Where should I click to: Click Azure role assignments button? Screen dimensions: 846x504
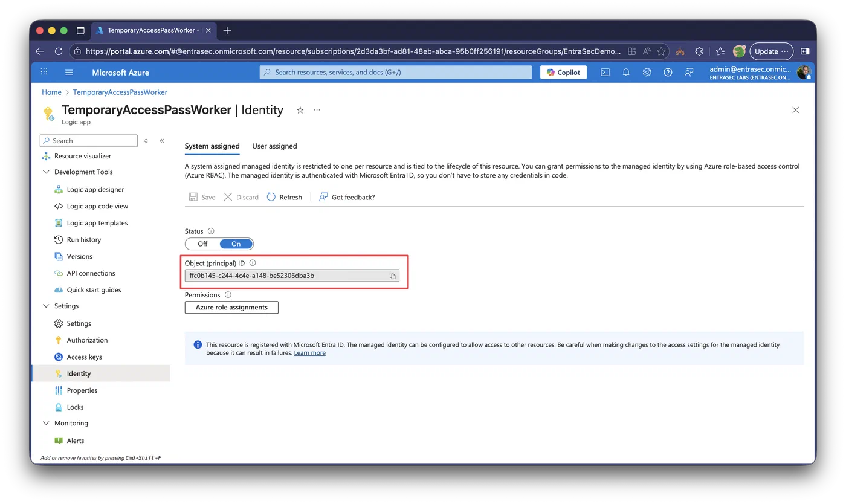[x=231, y=308]
